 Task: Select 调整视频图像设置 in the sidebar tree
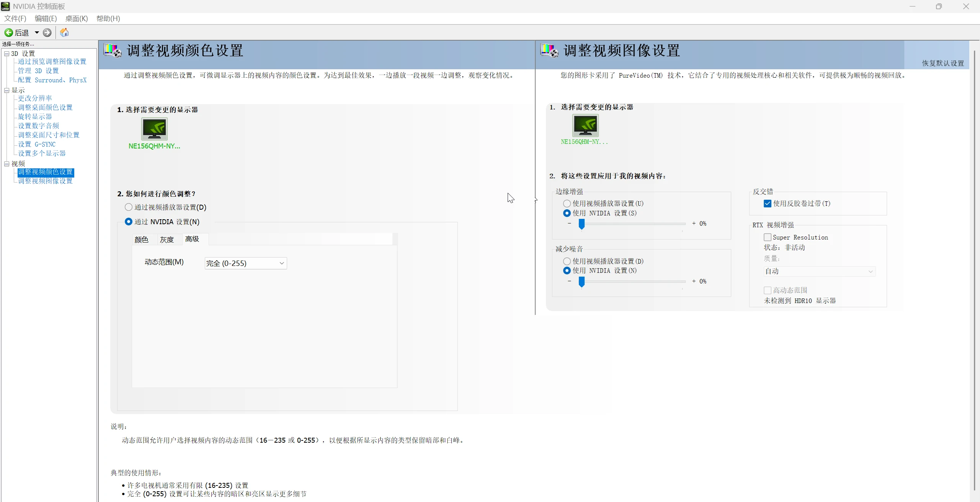pyautogui.click(x=45, y=181)
